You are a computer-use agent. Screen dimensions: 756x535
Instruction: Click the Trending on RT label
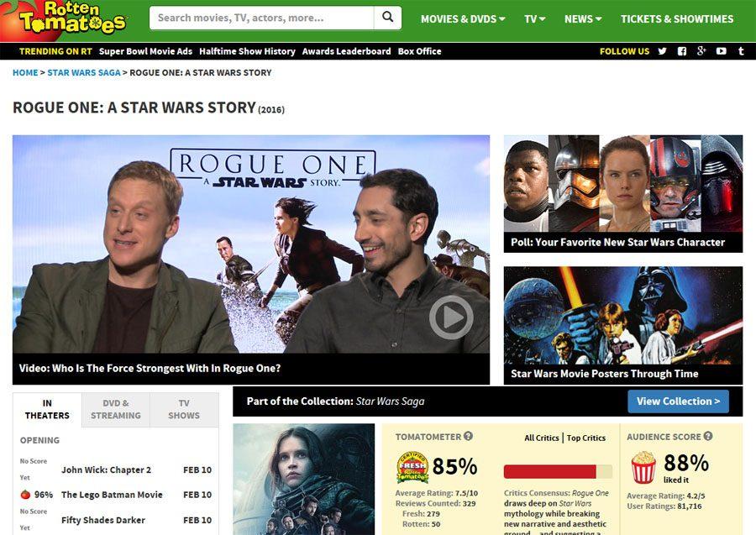pyautogui.click(x=55, y=51)
